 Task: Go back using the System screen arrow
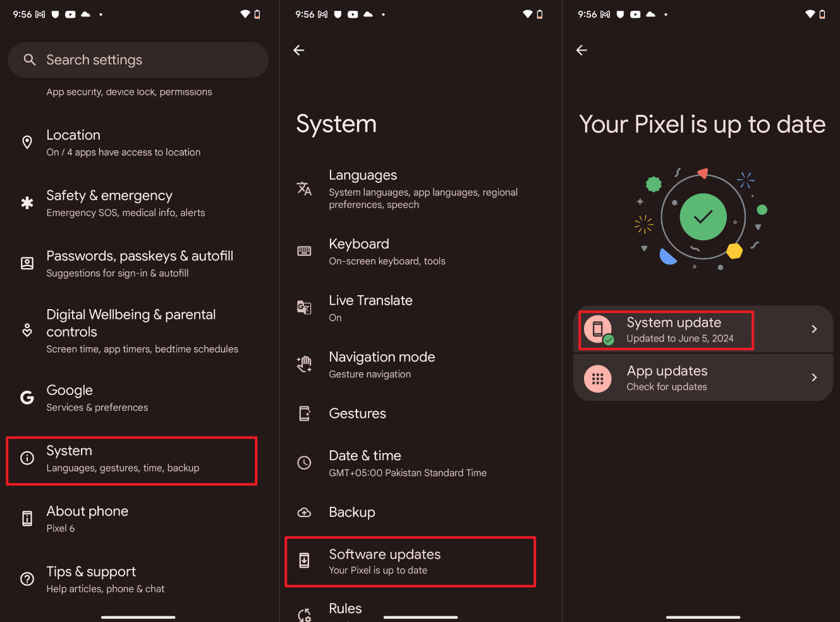click(x=299, y=50)
